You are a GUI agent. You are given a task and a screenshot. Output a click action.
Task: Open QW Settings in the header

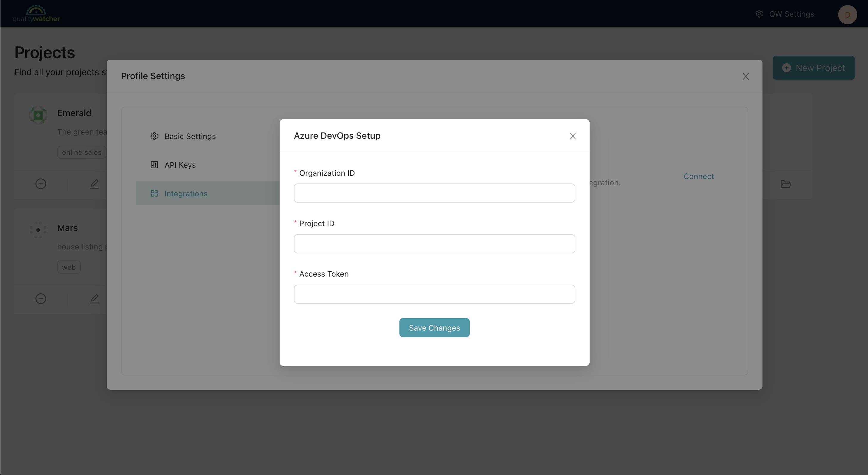(x=785, y=14)
